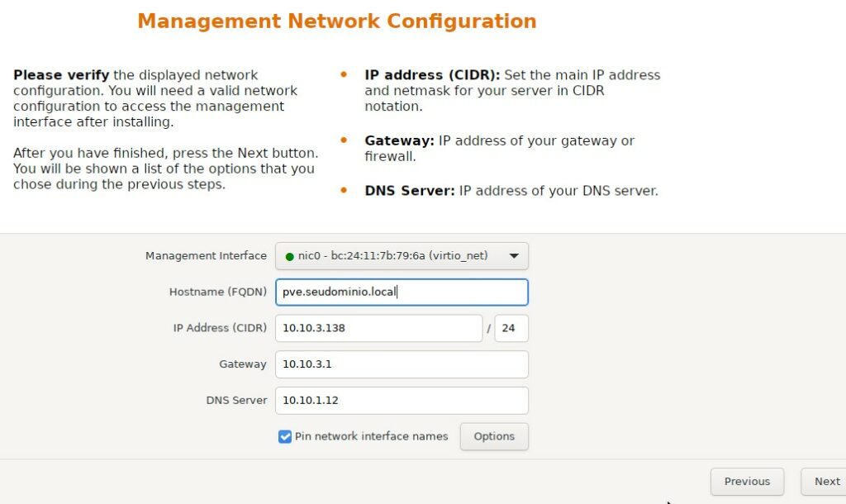Select the DNS Server address field
Screen dimensions: 846x504
click(402, 401)
